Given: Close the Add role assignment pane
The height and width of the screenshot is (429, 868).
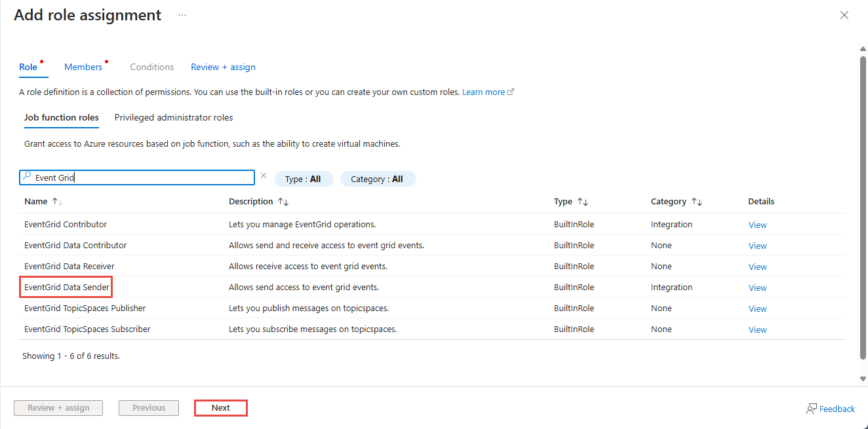Looking at the screenshot, I should tap(844, 15).
